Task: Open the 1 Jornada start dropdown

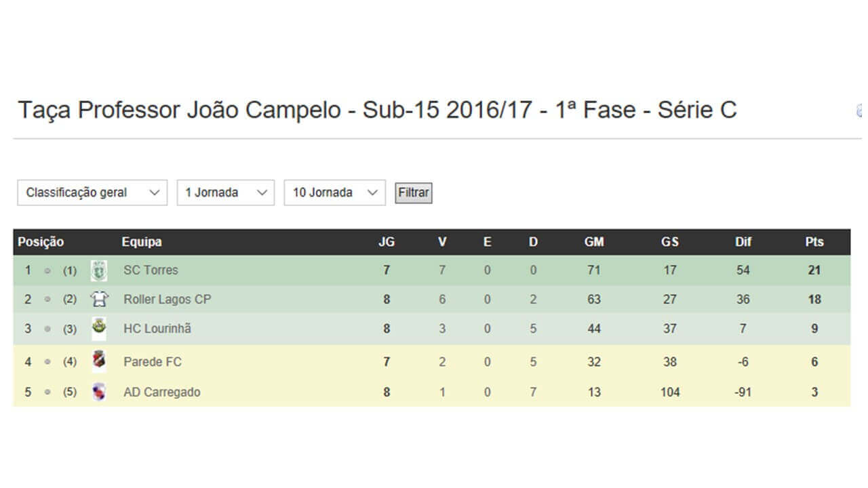Action: click(225, 192)
